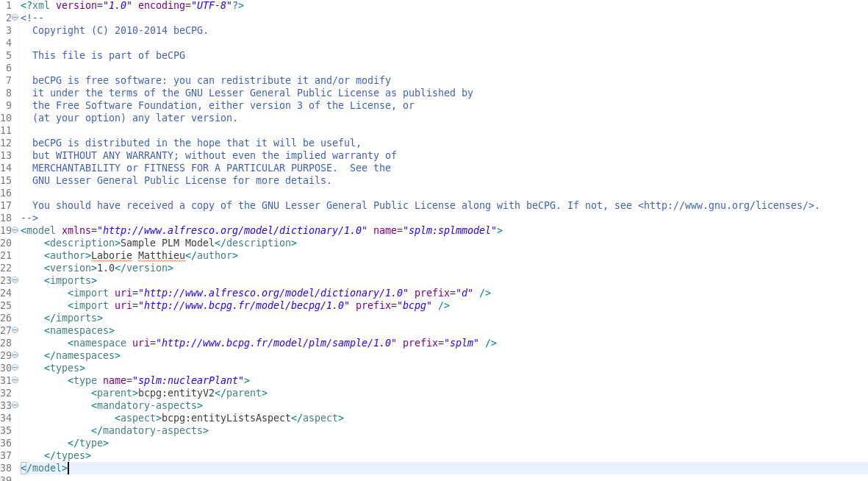Click 'This file is part of beCPG' line
This screenshot has height=481, width=868.
click(109, 55)
